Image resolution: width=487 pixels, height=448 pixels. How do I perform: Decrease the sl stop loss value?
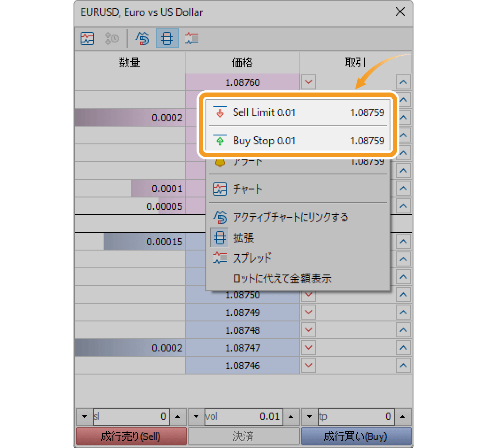[x=85, y=416]
